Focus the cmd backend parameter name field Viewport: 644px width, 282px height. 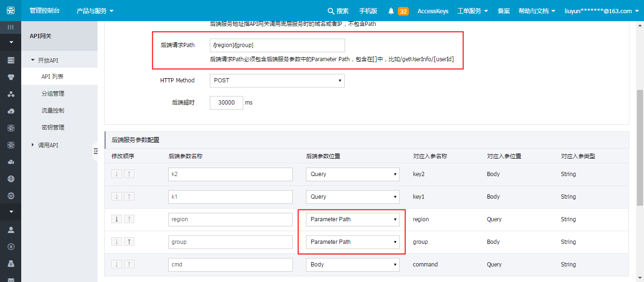[x=231, y=265]
